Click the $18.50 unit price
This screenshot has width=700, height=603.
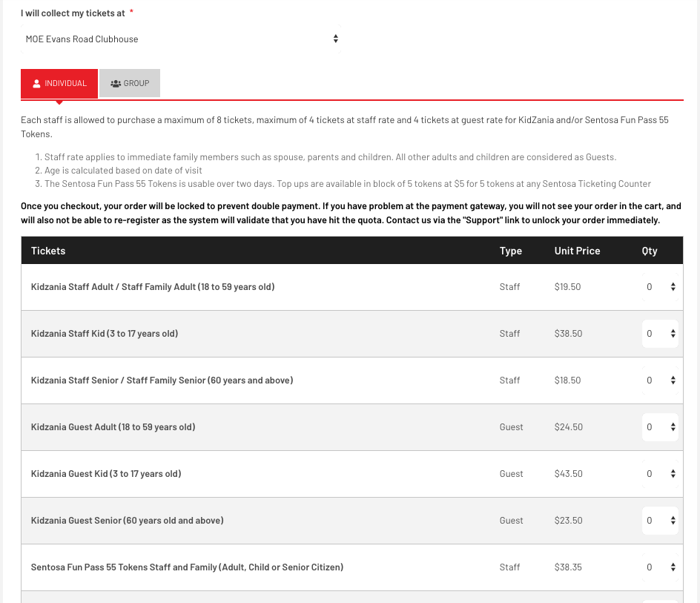[x=567, y=380]
